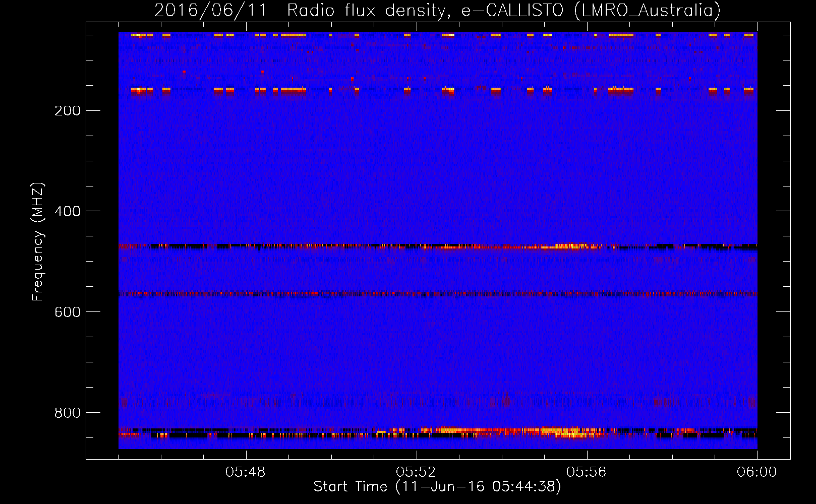
Task: Click the yellow peak on the 470 MHz band
Action: point(572,246)
